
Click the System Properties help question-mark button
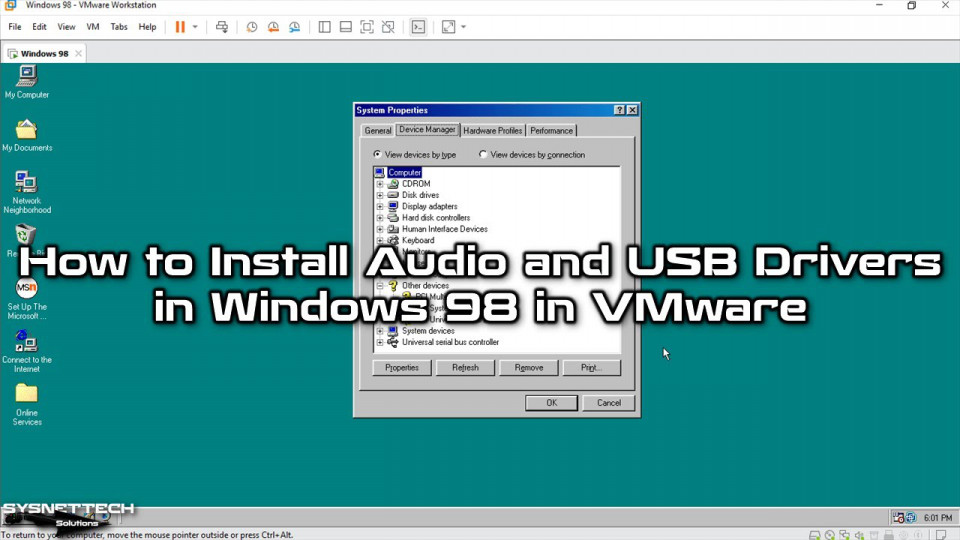pos(620,110)
